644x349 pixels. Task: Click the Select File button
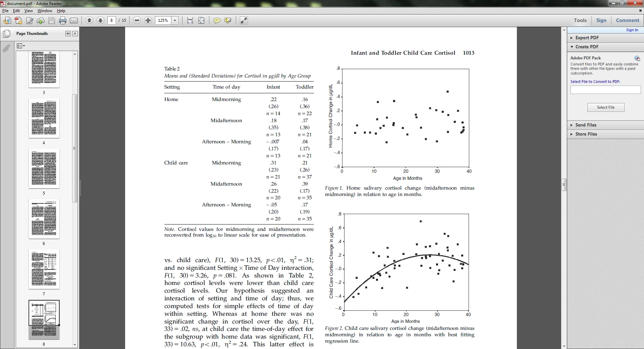tap(605, 107)
